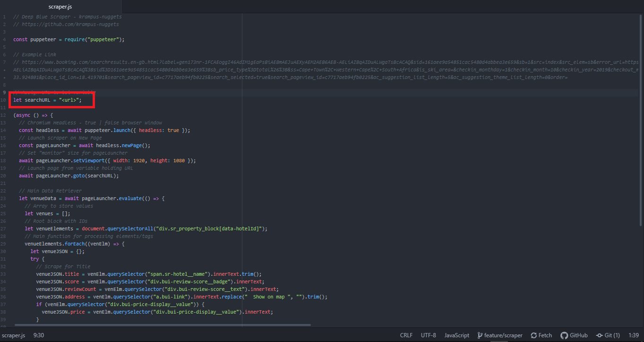The image size is (644, 342).
Task: Select the scraper.js editor tab
Action: [60, 7]
